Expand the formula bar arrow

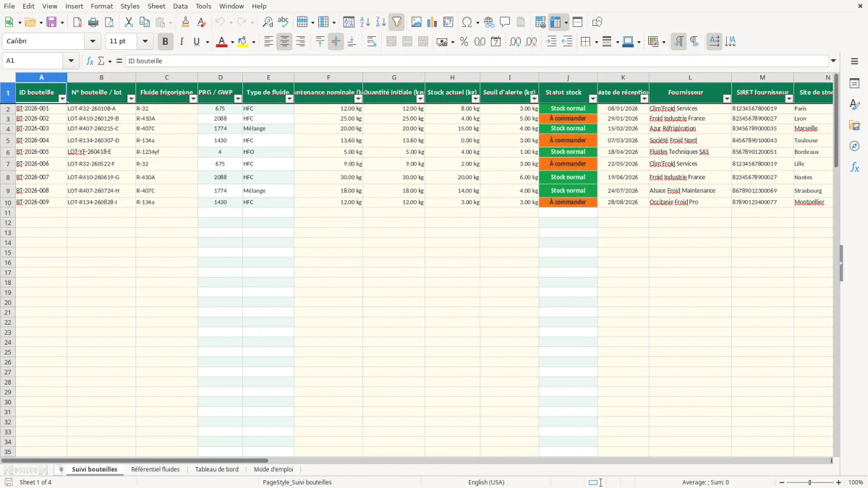pos(833,61)
